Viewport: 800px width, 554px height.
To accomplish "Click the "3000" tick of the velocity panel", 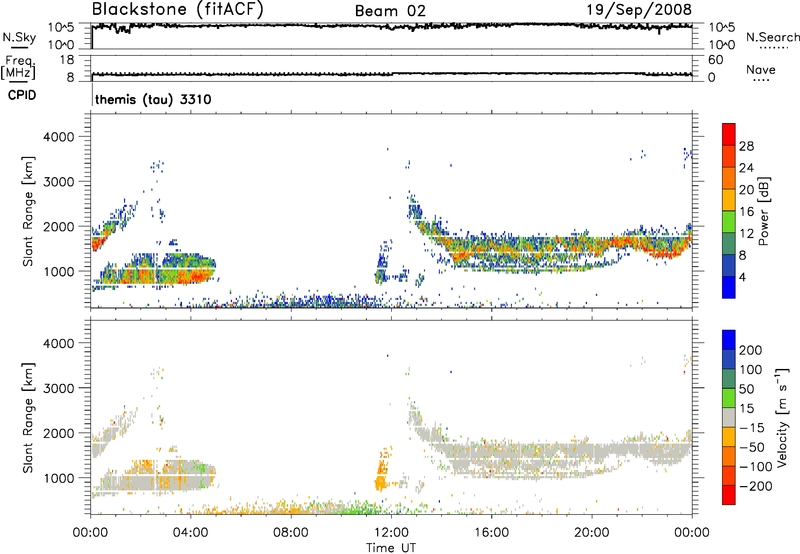I will (x=59, y=388).
